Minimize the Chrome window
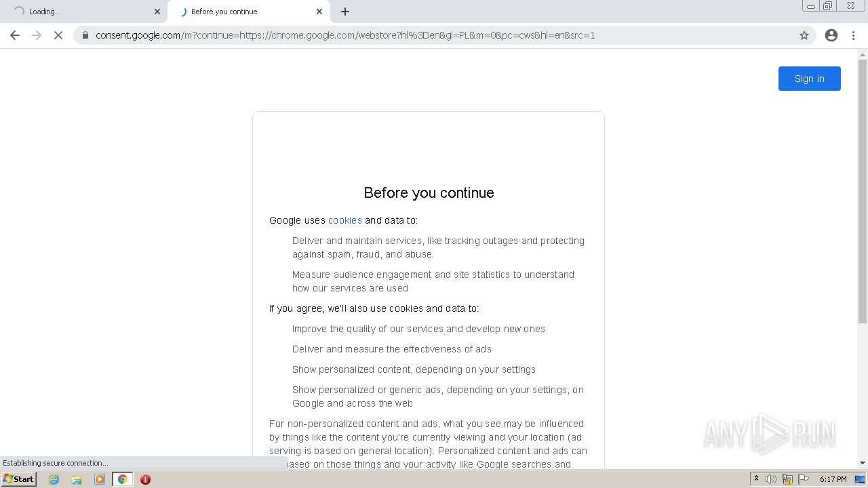The width and height of the screenshot is (868, 488). coord(811,6)
